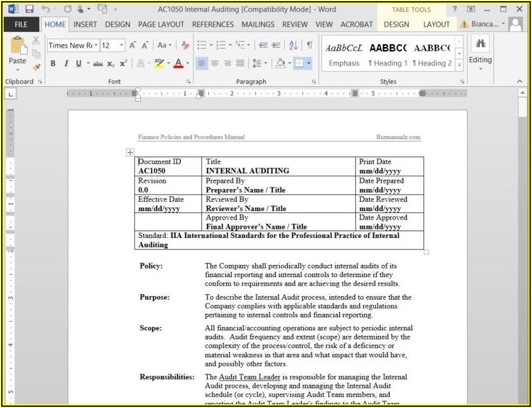Open the Page Layout tab

pos(161,24)
